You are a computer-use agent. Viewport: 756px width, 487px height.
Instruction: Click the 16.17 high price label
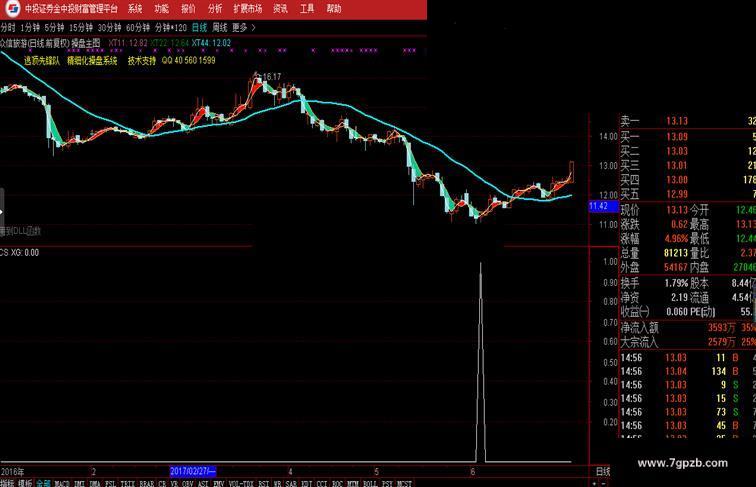point(271,77)
